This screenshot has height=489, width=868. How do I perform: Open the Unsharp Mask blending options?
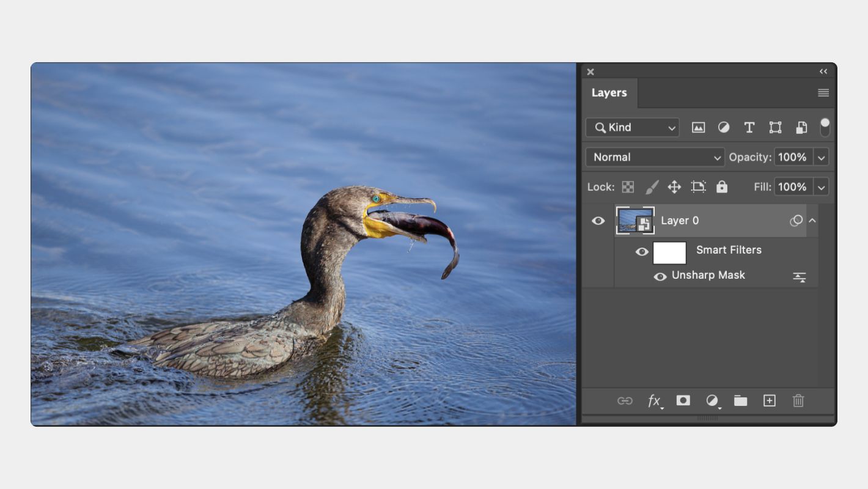(800, 276)
